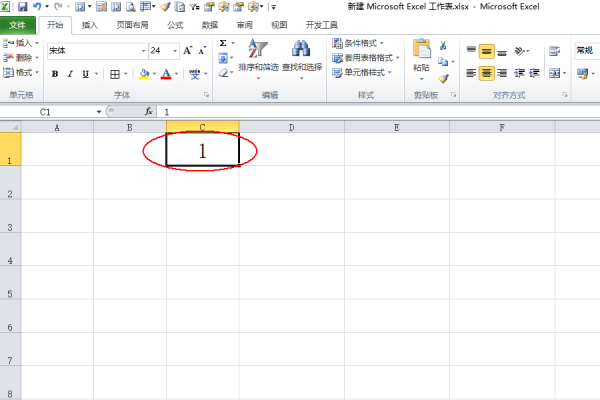Viewport: 600px width, 400px height.
Task: Open the fill color dropdown arrow
Action: [x=154, y=74]
